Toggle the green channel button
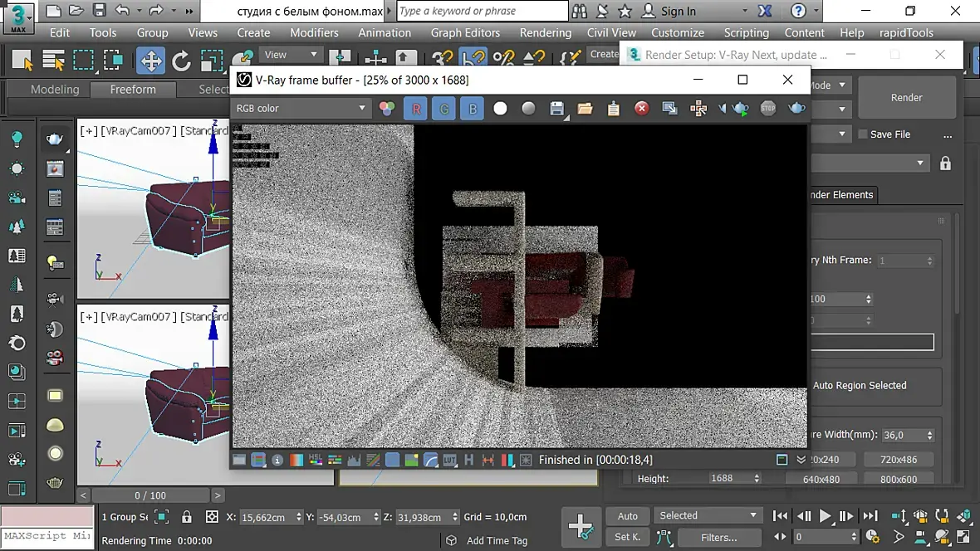This screenshot has height=551, width=980. [443, 109]
